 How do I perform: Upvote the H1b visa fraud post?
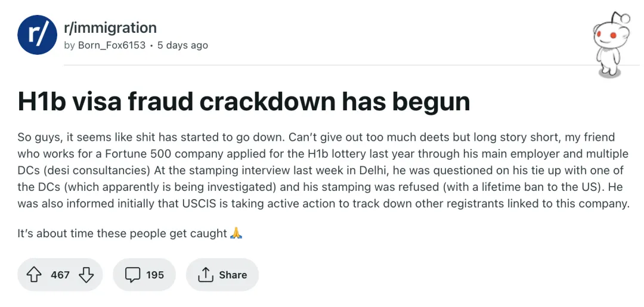coord(34,275)
